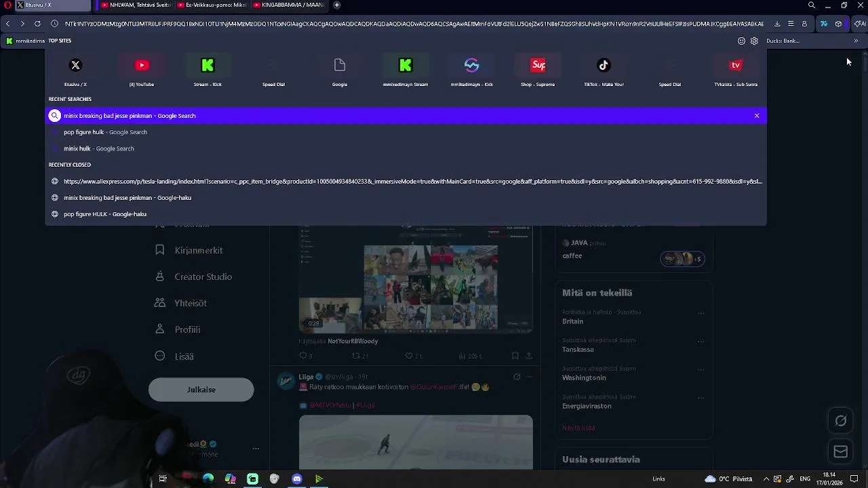
Task: Like the post with 2 t. likes
Action: tap(414, 356)
